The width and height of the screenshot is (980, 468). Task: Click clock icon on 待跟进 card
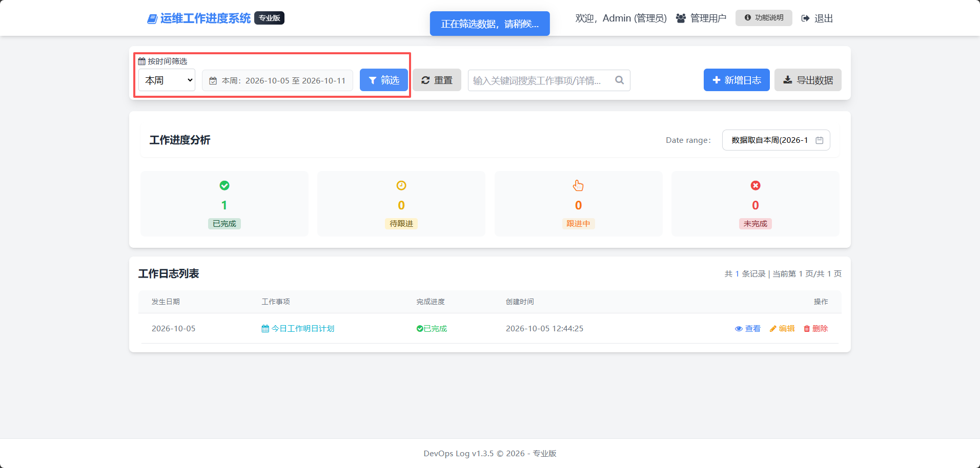point(401,185)
